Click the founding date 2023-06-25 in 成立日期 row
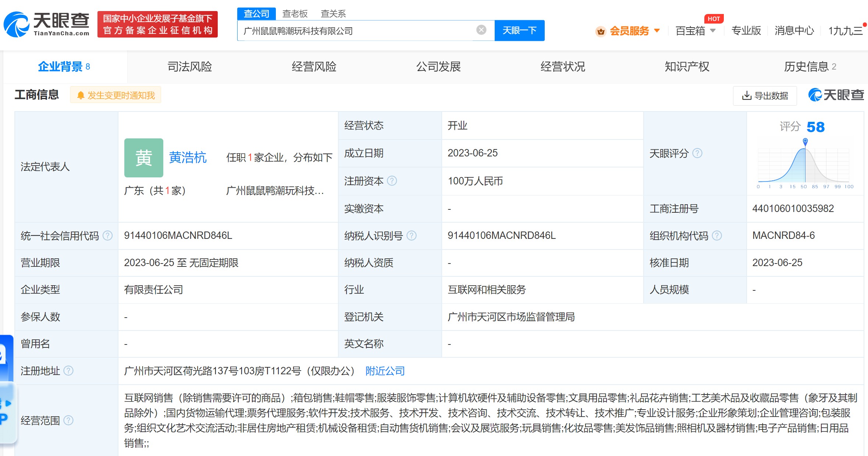This screenshot has height=456, width=868. 473,153
